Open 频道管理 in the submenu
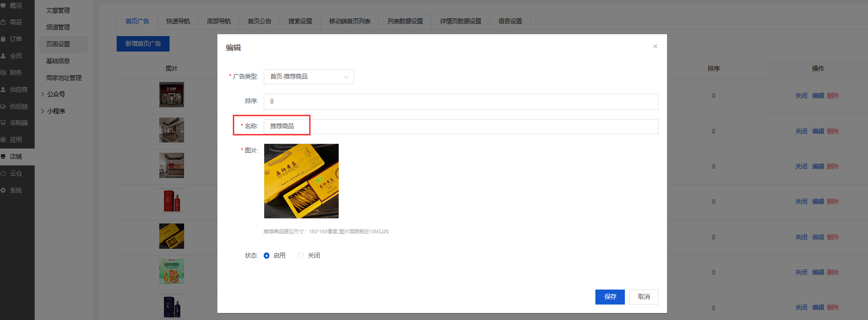This screenshot has height=320, width=868. tap(58, 27)
